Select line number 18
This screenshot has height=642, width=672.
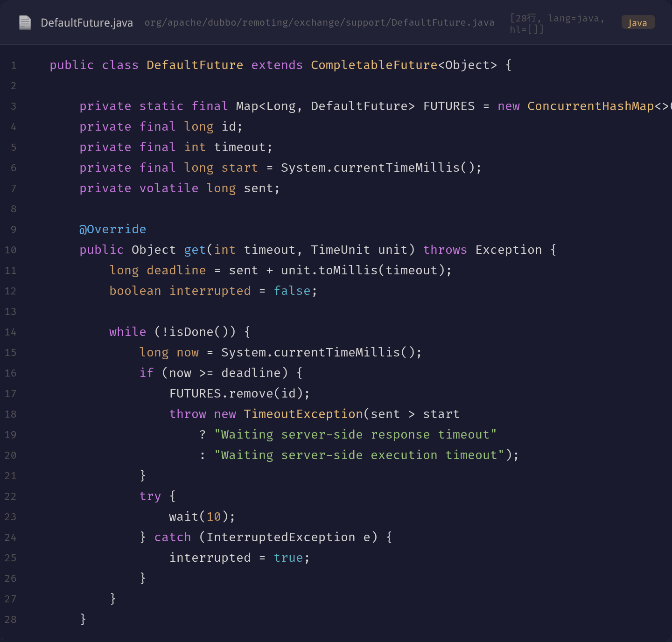(10, 414)
